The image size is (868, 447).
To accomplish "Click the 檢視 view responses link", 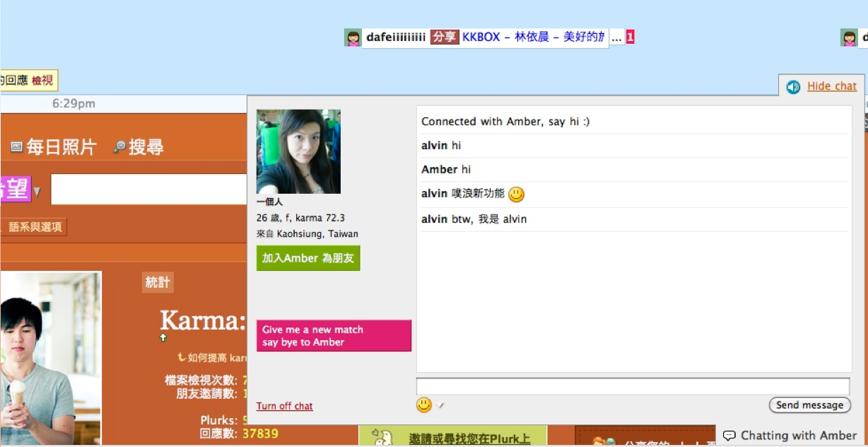I will click(42, 81).
